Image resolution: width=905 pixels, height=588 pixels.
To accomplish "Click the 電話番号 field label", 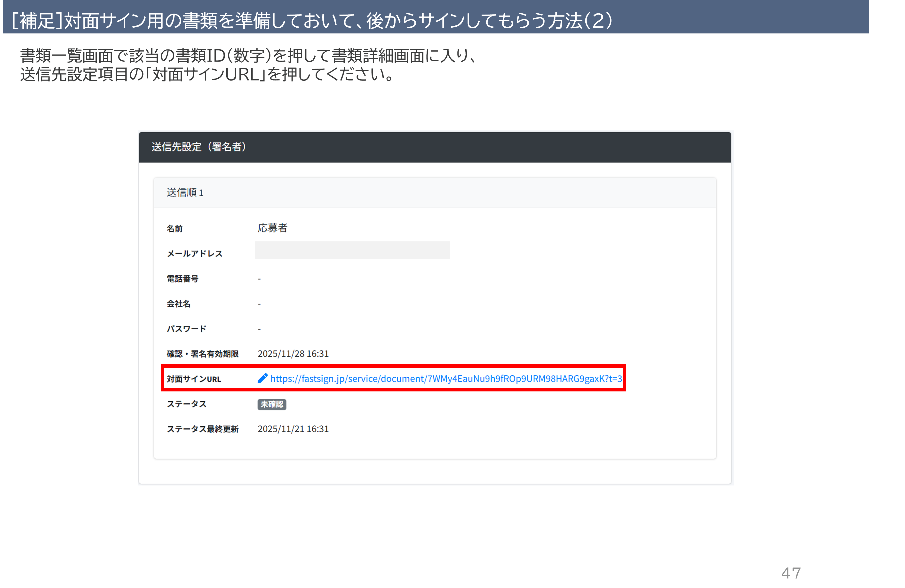I will (x=183, y=279).
